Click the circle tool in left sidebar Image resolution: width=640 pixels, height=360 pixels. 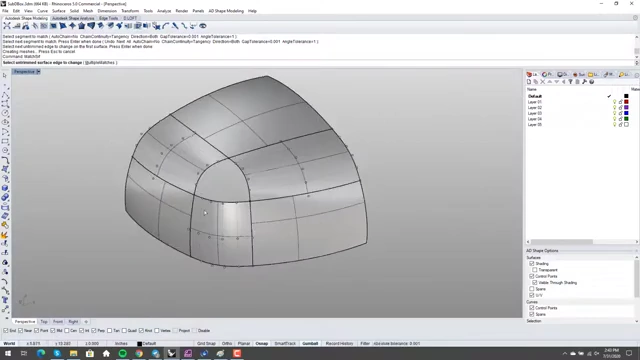click(x=5, y=113)
